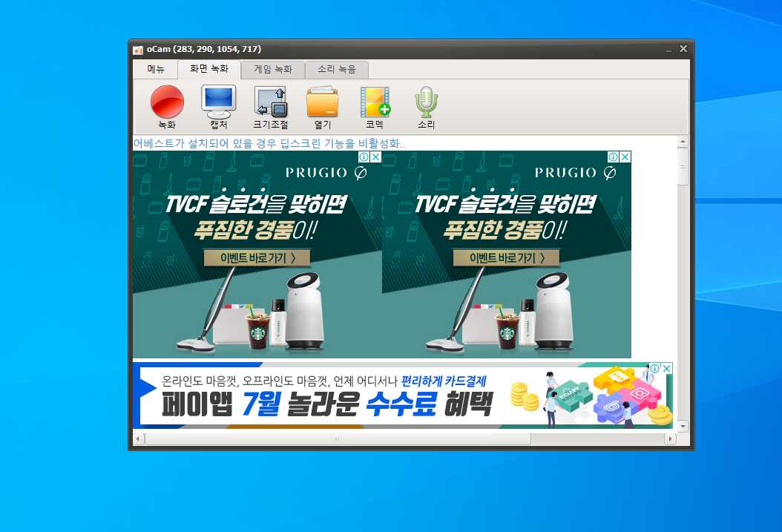Start recording with the red 녹화 button
Viewport: 782px width, 532px height.
(x=167, y=107)
